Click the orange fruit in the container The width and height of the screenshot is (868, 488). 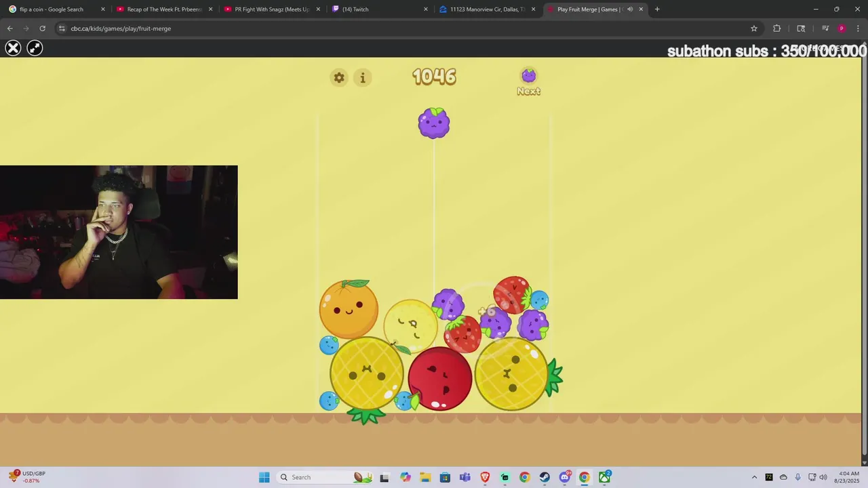pos(349,309)
